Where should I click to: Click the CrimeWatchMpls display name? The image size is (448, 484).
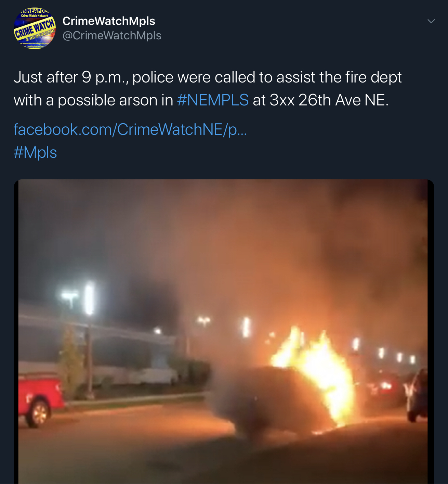(x=109, y=21)
